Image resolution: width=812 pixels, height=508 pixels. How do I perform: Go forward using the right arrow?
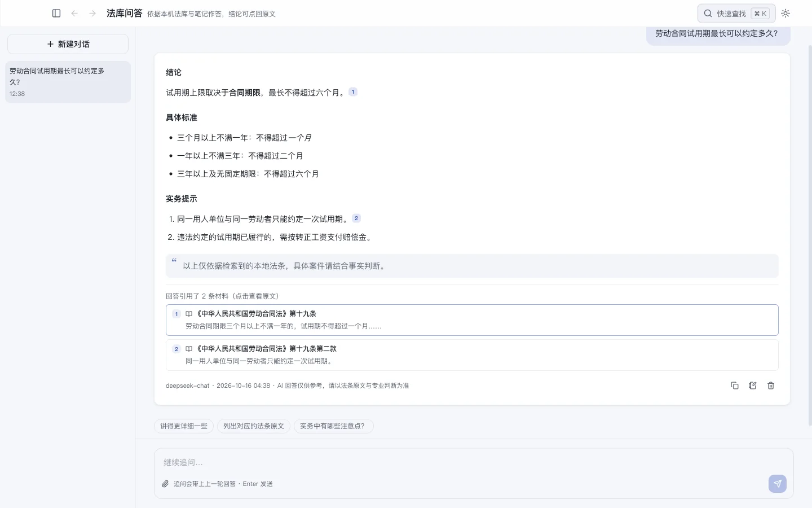[x=92, y=13]
